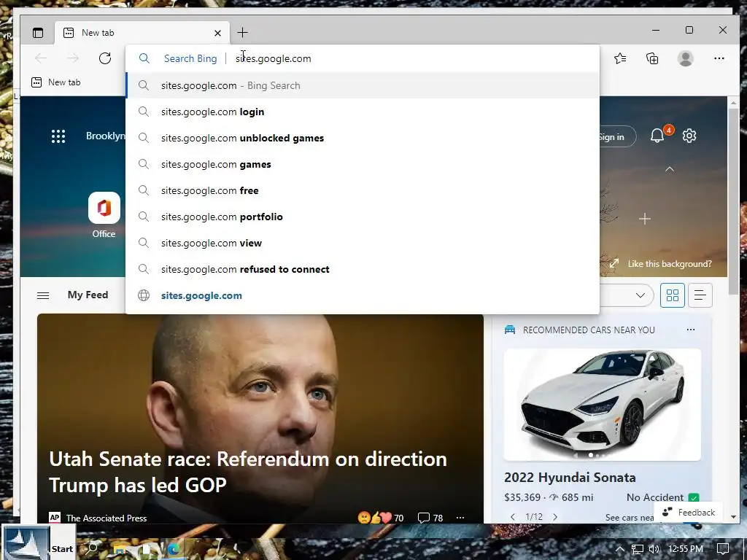Click the Brooklyn weather location text
This screenshot has height=560, width=747.
point(105,136)
